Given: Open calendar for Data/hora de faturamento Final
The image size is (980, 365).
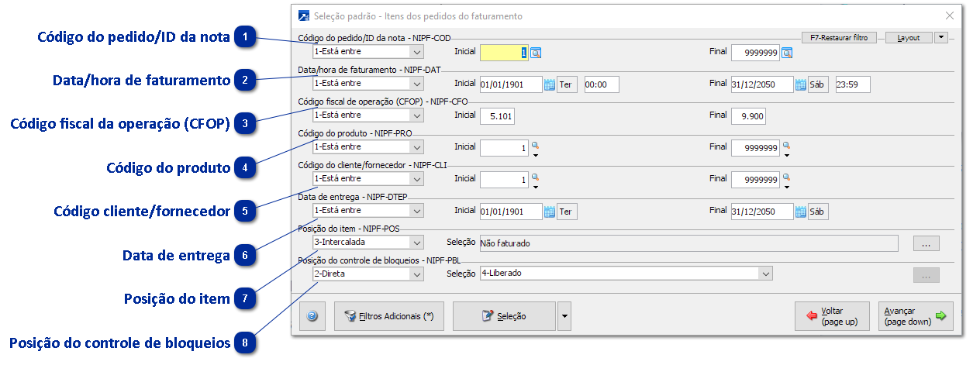Looking at the screenshot, I should 801,84.
